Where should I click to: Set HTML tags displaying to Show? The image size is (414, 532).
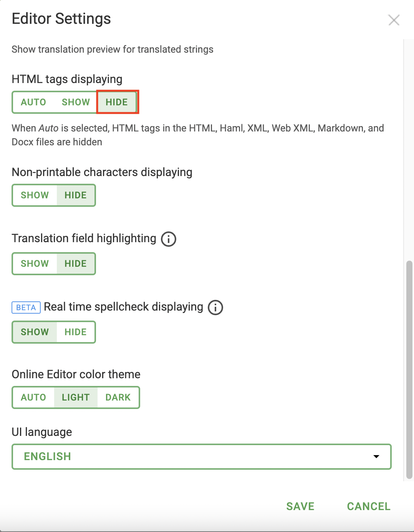pyautogui.click(x=76, y=102)
